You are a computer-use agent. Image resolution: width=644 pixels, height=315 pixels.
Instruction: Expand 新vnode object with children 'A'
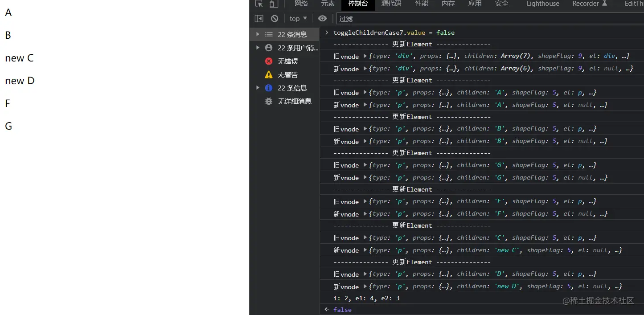click(365, 105)
